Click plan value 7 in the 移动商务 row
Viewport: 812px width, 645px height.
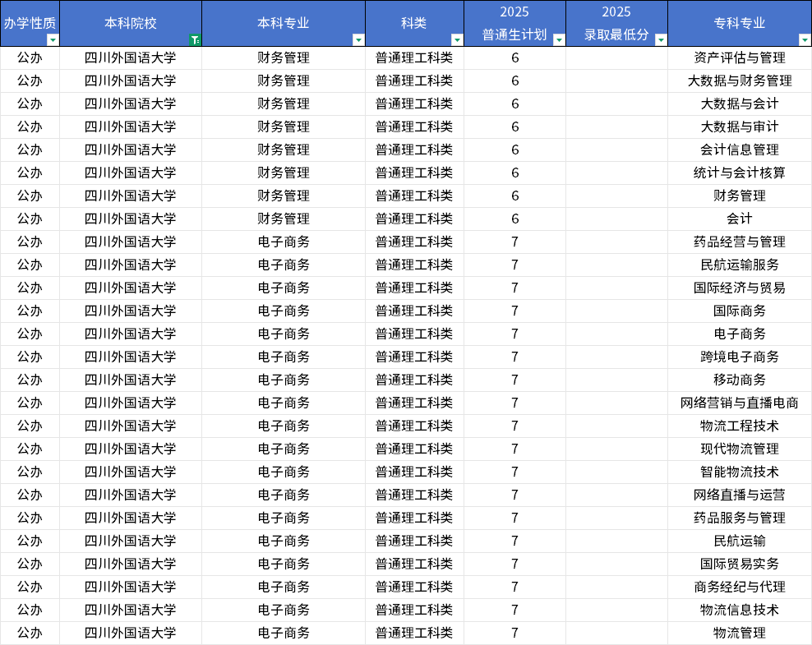(x=514, y=380)
